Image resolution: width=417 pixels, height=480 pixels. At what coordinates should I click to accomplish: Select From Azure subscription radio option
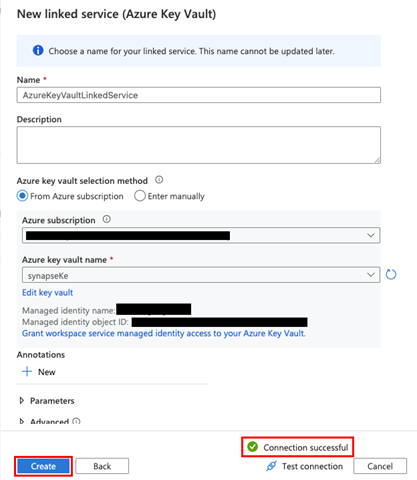coord(22,196)
